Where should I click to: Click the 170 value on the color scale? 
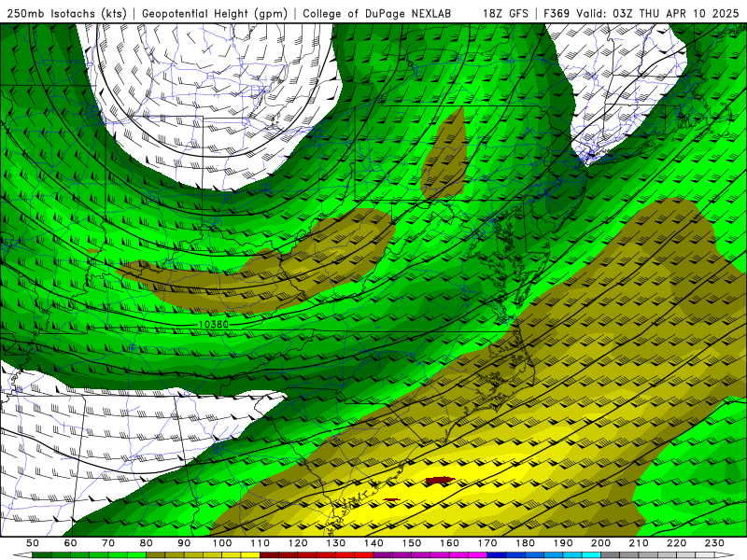coord(487,543)
